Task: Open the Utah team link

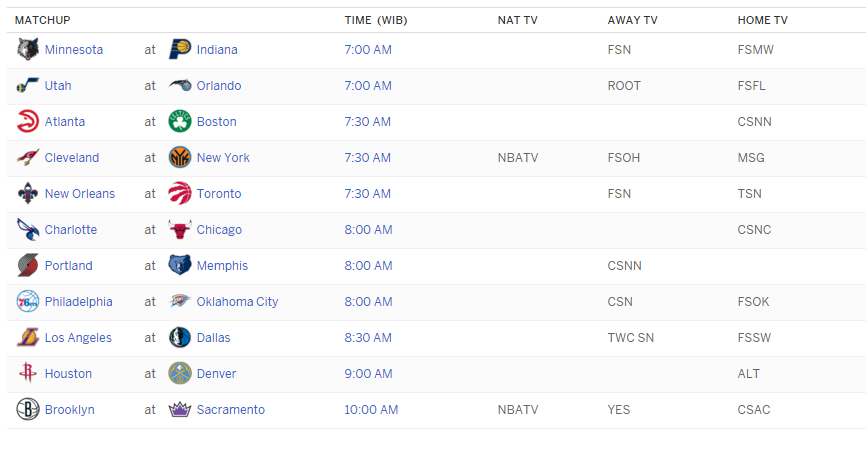Action: pos(58,86)
